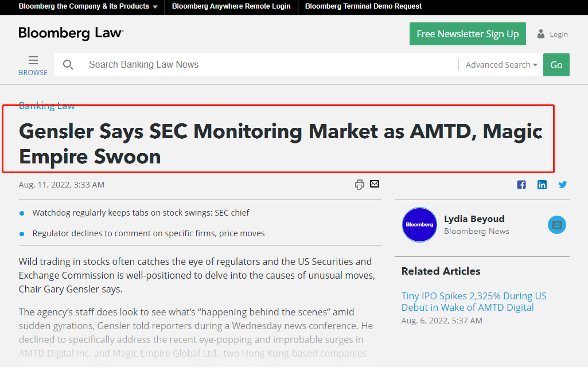
Task: Share article on Facebook
Action: click(x=521, y=185)
